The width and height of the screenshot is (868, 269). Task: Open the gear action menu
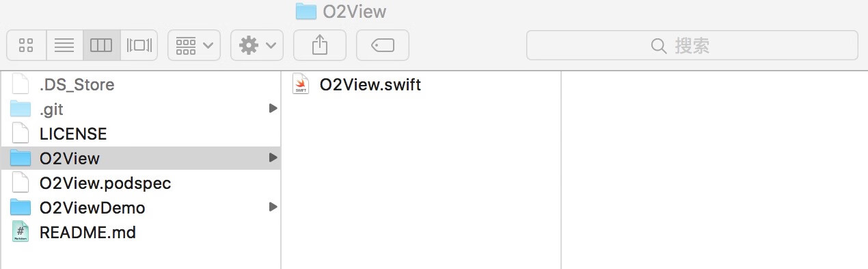tap(257, 46)
